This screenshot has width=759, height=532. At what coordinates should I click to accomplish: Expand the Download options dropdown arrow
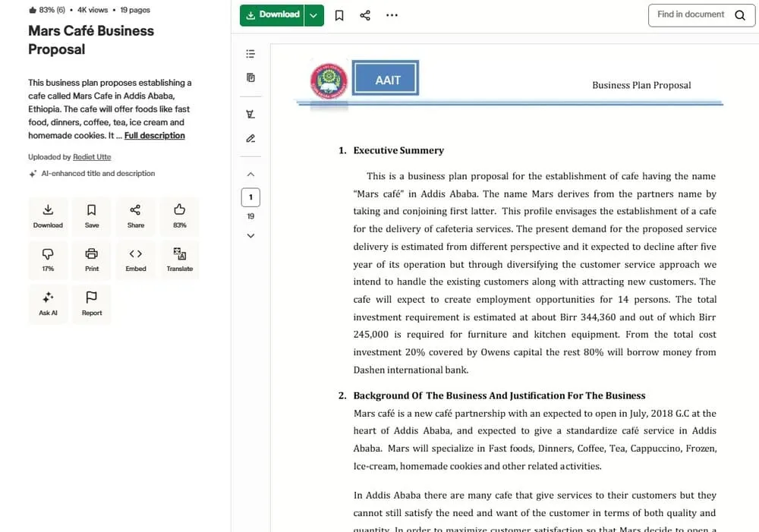pos(314,15)
